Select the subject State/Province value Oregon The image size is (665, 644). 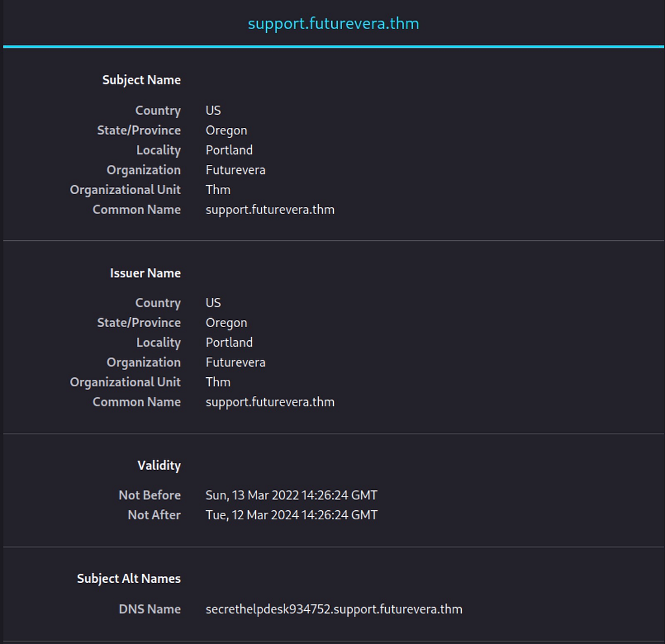(x=227, y=130)
